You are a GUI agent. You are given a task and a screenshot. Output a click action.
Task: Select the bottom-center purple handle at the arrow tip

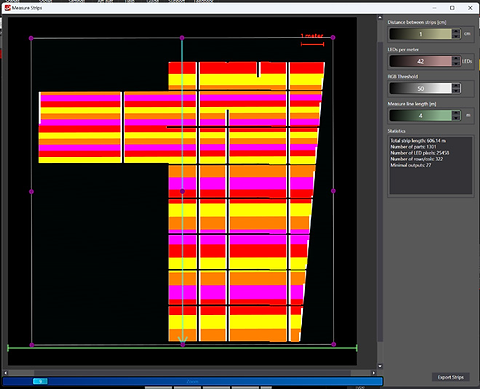[x=183, y=345]
